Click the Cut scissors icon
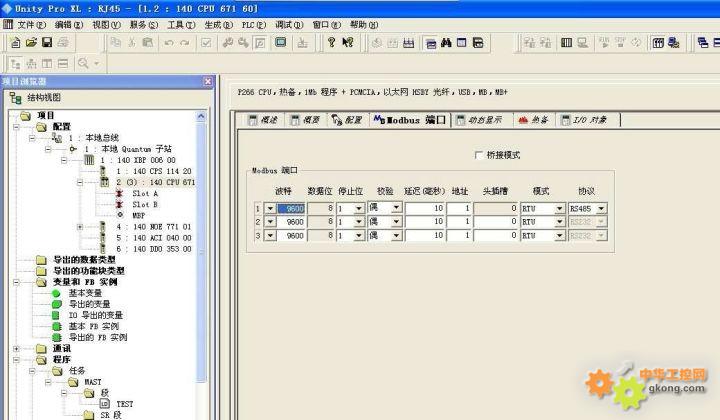The height and width of the screenshot is (420, 720). tap(132, 43)
